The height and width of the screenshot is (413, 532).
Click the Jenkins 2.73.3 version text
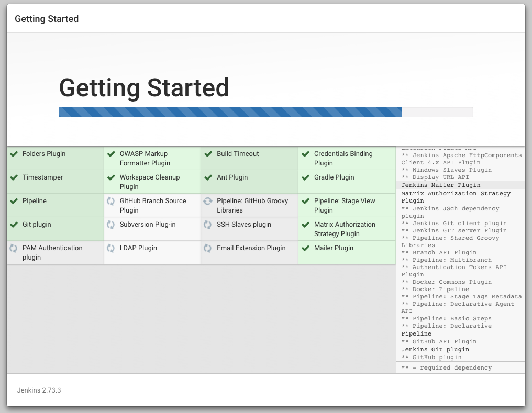coord(39,390)
